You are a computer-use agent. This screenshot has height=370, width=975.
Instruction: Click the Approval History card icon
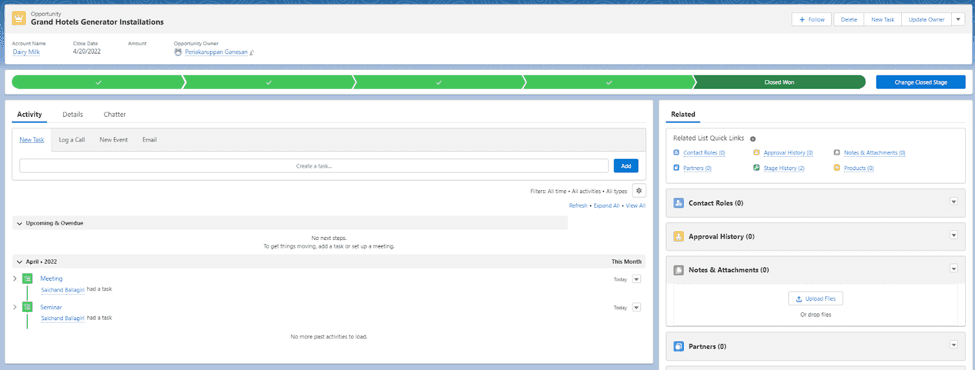(678, 237)
